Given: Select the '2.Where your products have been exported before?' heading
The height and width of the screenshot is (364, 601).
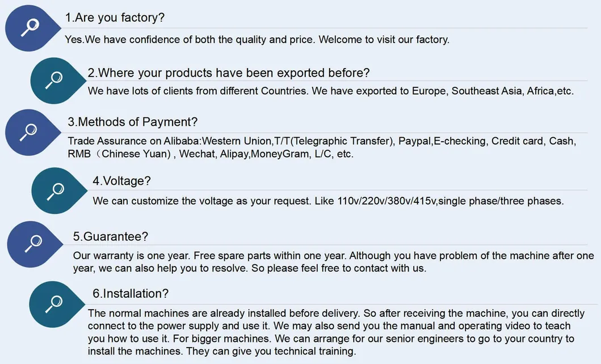Looking at the screenshot, I should pos(229,73).
